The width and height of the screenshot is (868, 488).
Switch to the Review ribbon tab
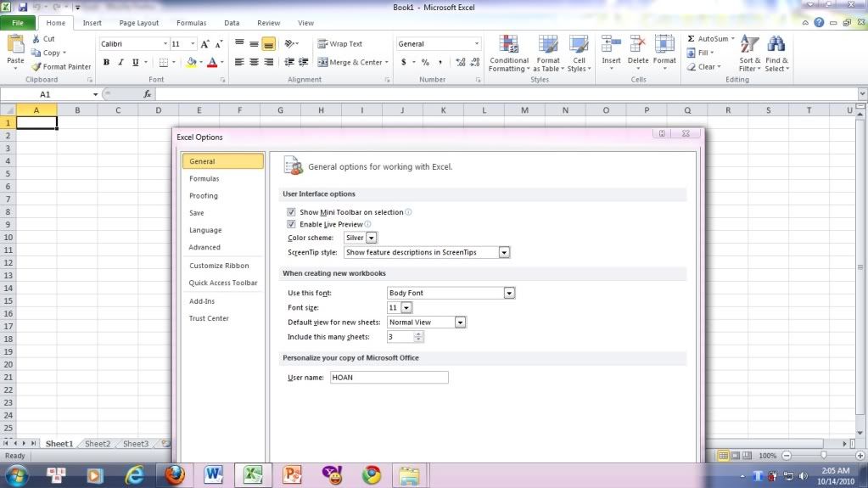coord(268,23)
